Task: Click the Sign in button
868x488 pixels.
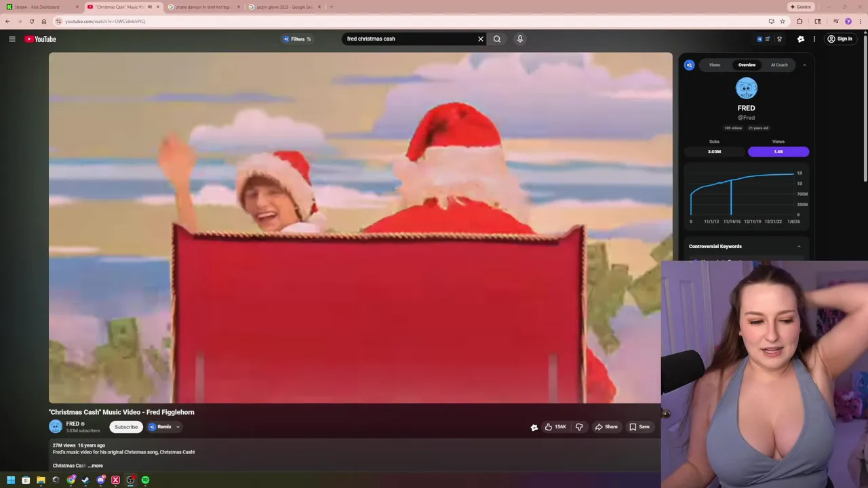Action: 840,39
